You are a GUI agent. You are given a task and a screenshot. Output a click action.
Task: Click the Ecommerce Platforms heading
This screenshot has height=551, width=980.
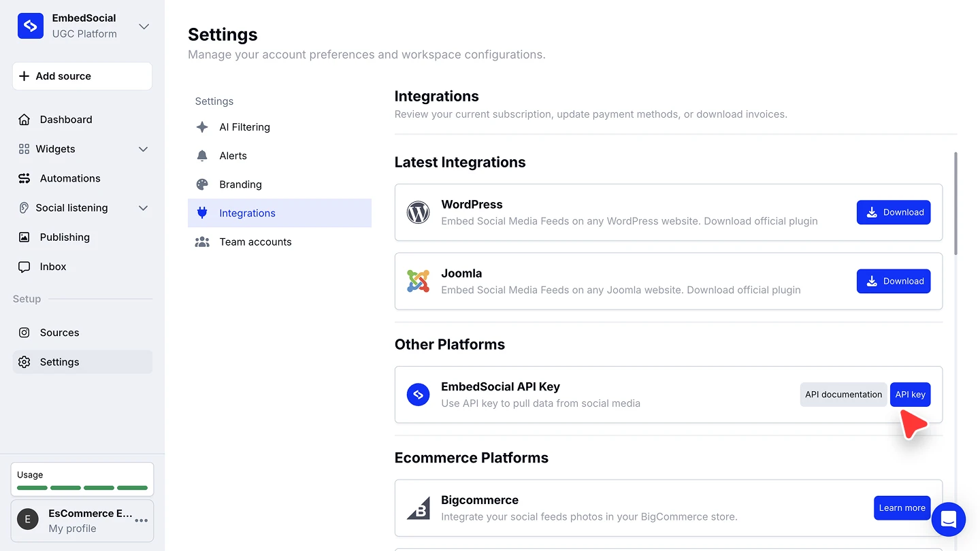(472, 458)
